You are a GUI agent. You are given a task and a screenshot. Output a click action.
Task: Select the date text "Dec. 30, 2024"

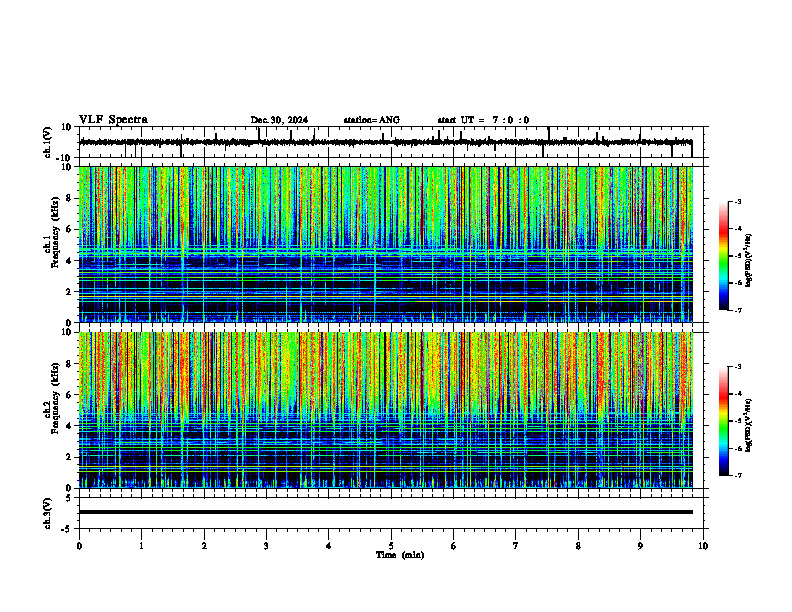point(279,120)
